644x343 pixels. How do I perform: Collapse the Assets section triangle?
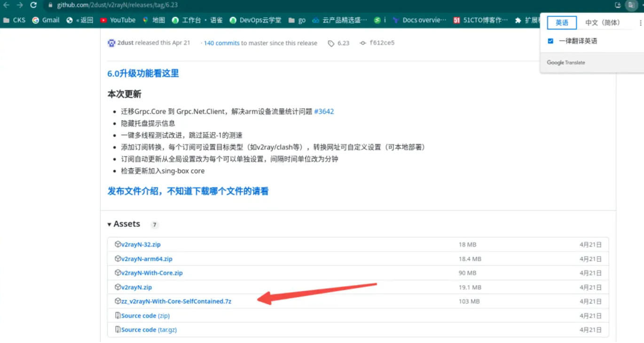click(110, 225)
